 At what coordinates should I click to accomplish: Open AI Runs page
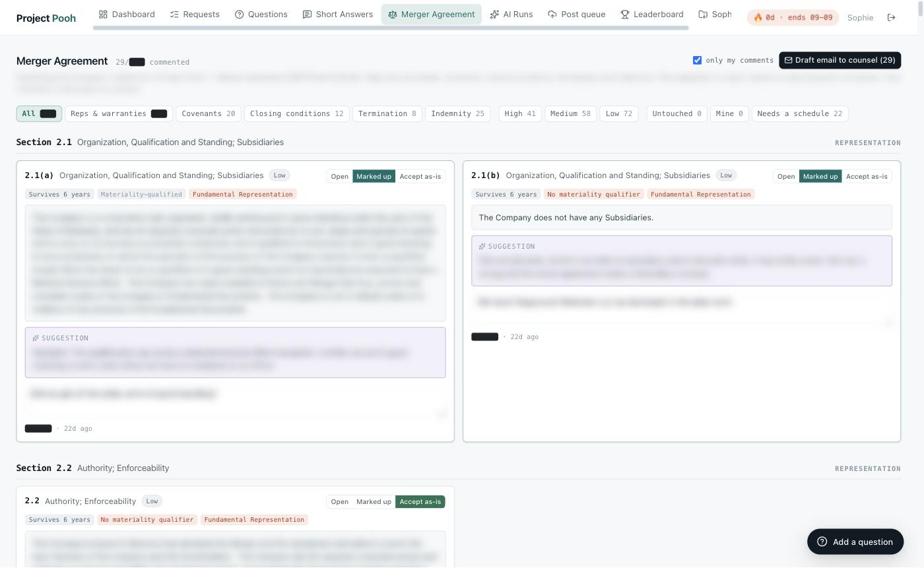click(511, 14)
